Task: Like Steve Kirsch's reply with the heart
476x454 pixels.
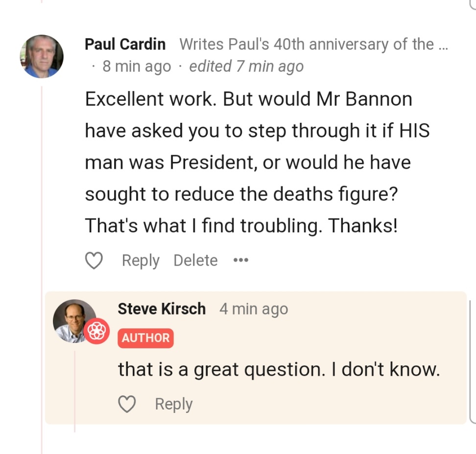Action: [x=127, y=404]
